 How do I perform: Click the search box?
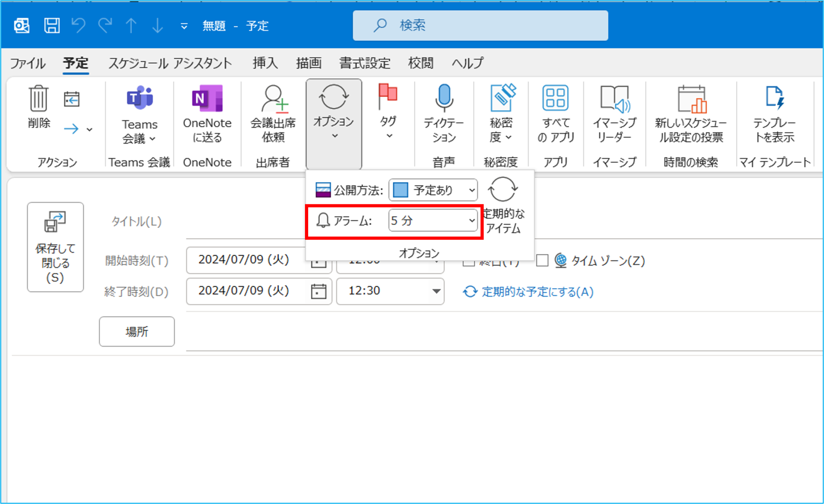coord(480,25)
